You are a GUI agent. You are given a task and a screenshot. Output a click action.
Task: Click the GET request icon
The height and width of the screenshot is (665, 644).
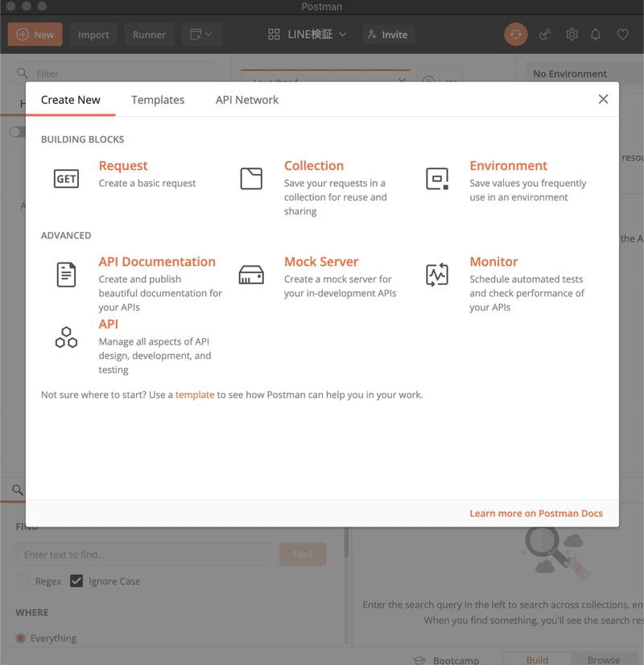tap(66, 179)
